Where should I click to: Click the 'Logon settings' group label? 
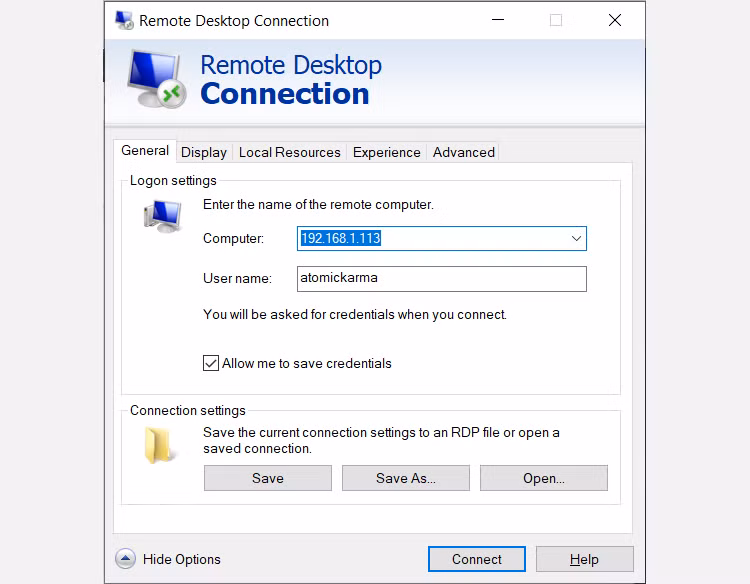pos(173,181)
